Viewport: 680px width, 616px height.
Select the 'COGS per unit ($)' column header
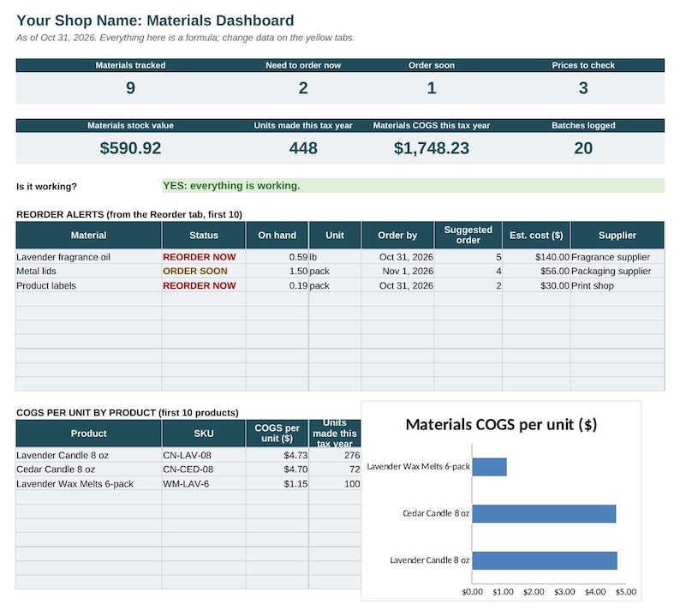pyautogui.click(x=277, y=434)
